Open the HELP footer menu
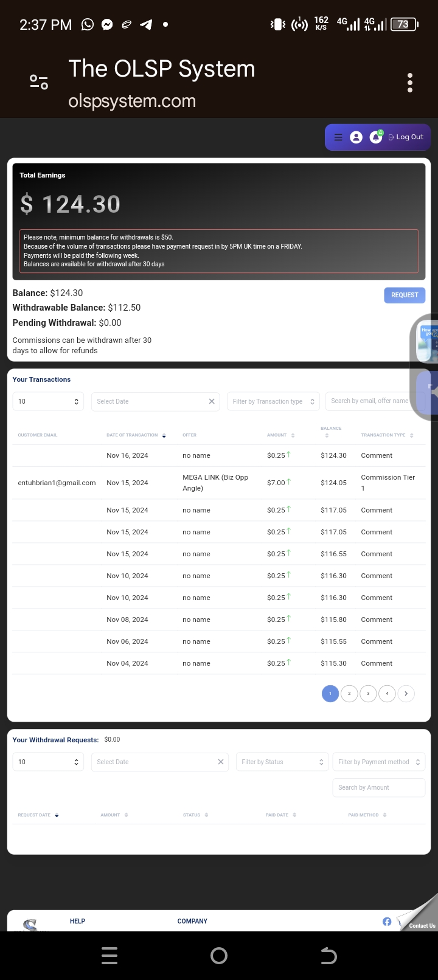 click(77, 921)
